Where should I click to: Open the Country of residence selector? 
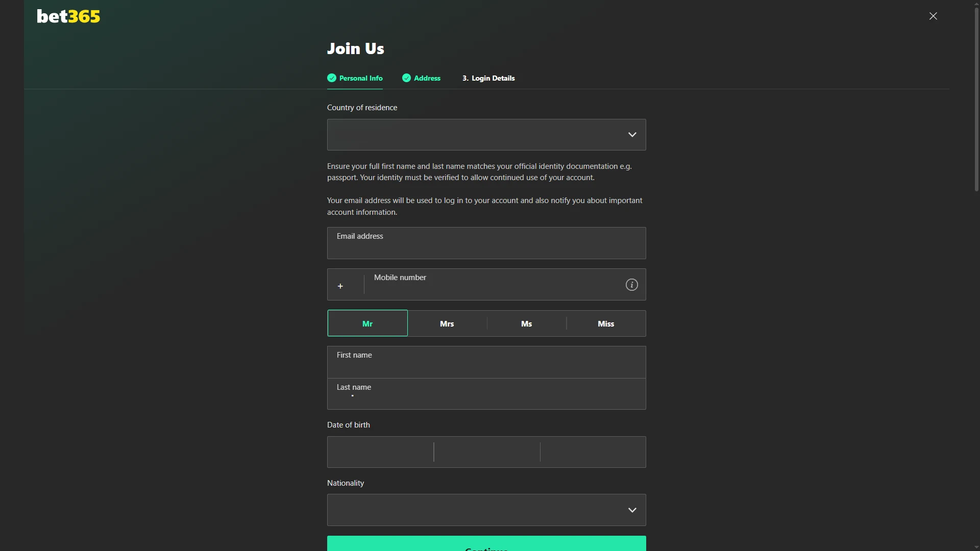pos(486,135)
